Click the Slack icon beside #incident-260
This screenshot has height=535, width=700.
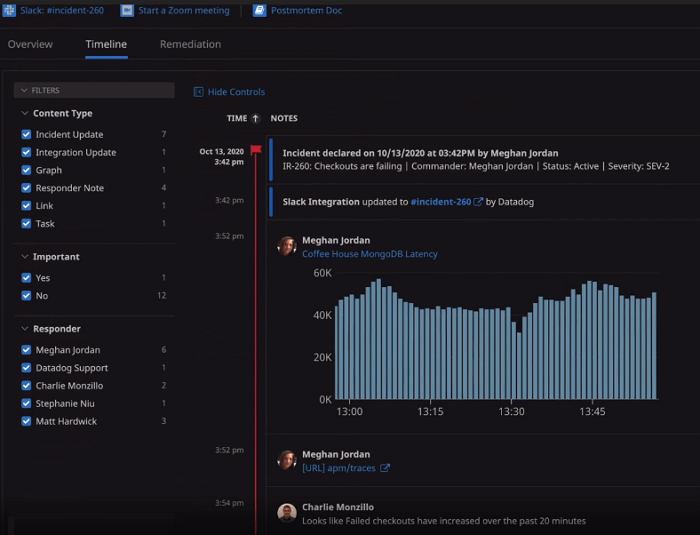pyautogui.click(x=8, y=10)
